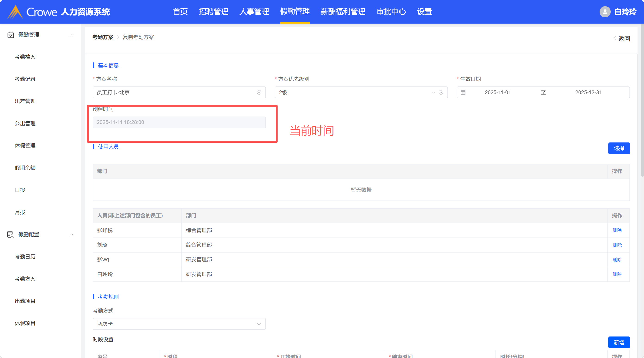Click the check icon in 方案名称 field
The image size is (644, 358).
(259, 93)
